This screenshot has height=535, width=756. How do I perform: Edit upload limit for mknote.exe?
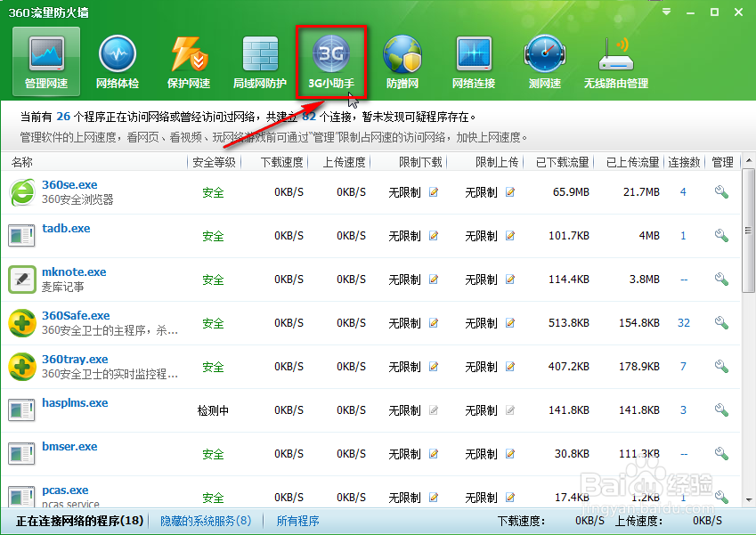click(510, 279)
